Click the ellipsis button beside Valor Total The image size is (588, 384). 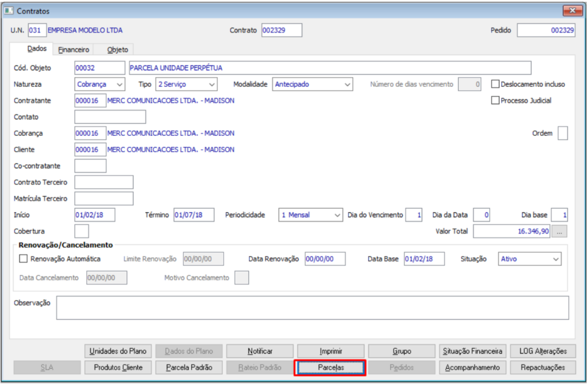(559, 231)
